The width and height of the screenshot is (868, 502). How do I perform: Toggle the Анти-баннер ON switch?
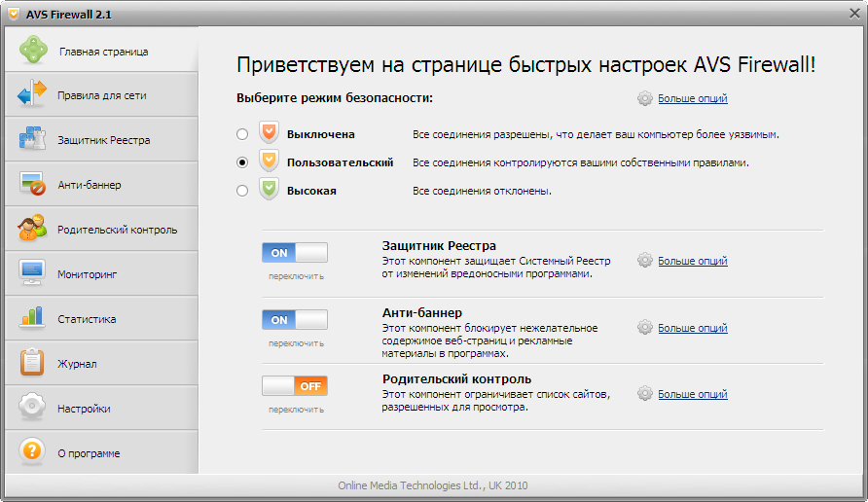295,320
